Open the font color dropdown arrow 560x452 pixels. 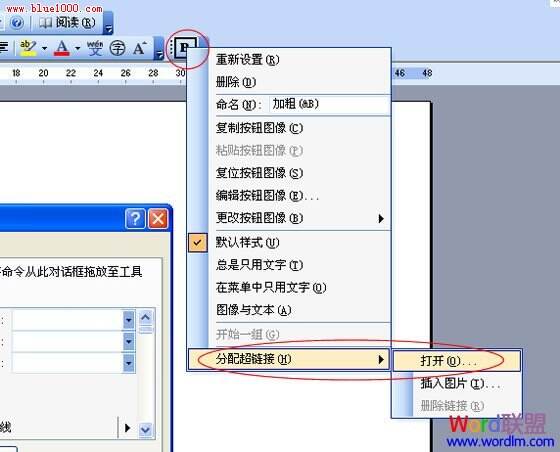[x=78, y=48]
